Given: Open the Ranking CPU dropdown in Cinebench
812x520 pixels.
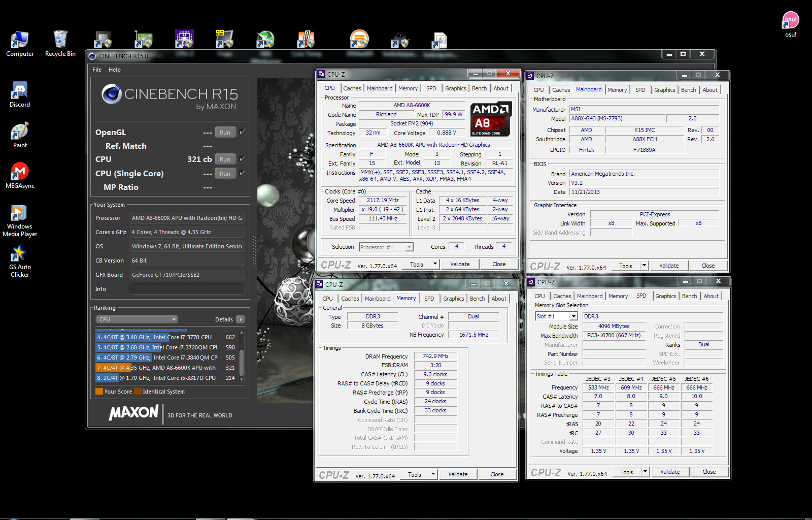Looking at the screenshot, I should tap(137, 319).
